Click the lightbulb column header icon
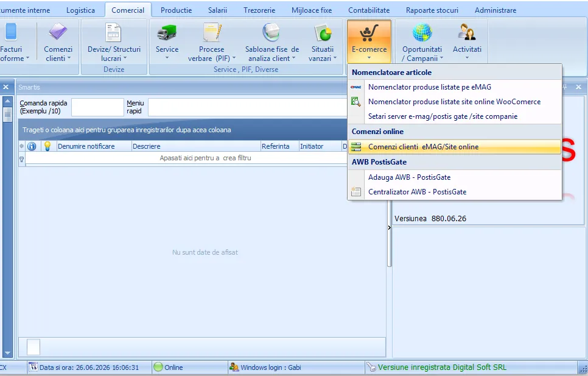588x376 pixels. coord(47,146)
